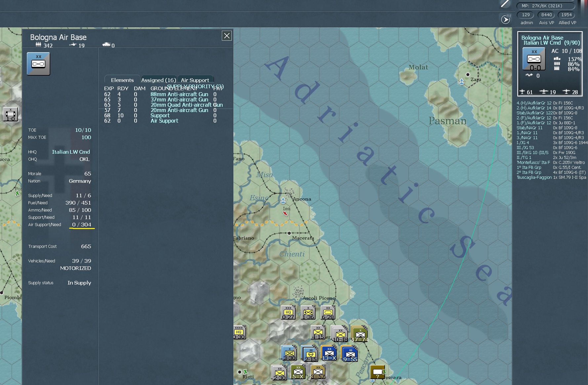Select the 17=74 Allied unit counter
This screenshot has height=385, width=588.
click(x=360, y=334)
